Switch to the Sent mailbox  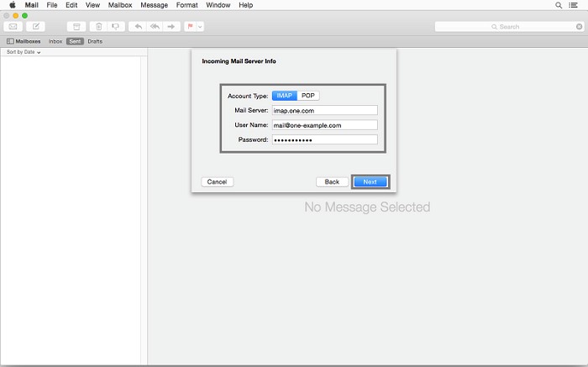pyautogui.click(x=75, y=41)
